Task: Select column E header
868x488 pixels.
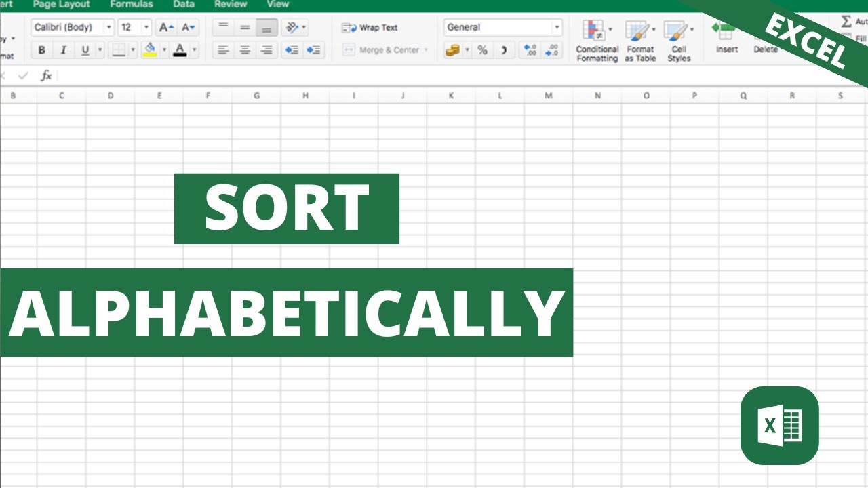Action: 159,96
